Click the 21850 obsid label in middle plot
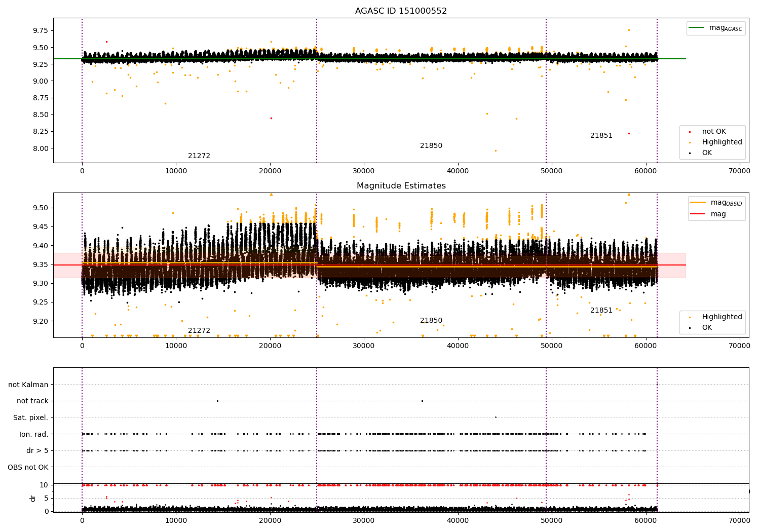Image resolution: width=760 pixels, height=532 pixels. 431,321
